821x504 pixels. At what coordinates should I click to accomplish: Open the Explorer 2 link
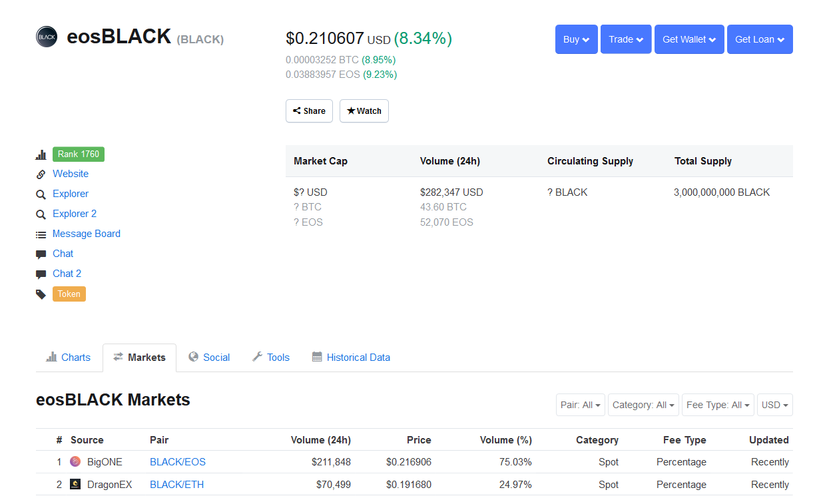[75, 214]
